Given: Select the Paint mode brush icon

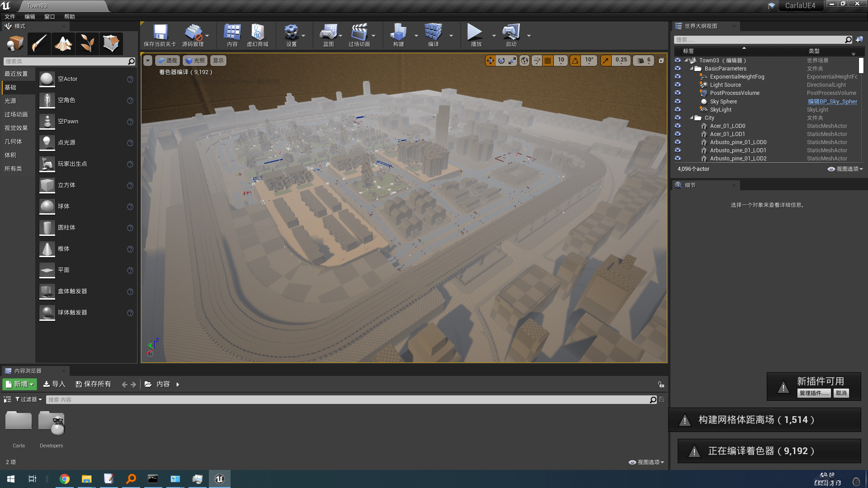Looking at the screenshot, I should (39, 44).
